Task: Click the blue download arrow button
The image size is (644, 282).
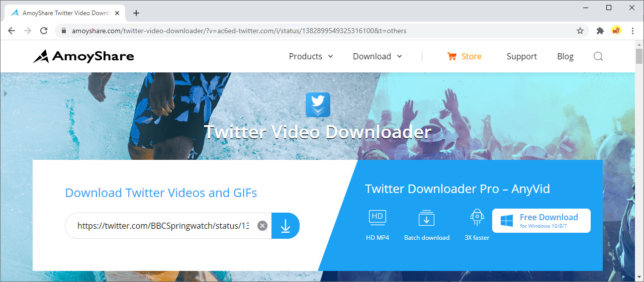Action: click(286, 226)
